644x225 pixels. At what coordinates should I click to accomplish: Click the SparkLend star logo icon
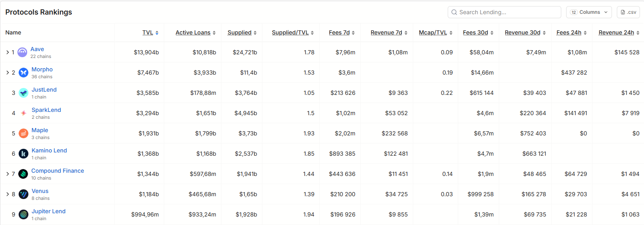click(24, 113)
